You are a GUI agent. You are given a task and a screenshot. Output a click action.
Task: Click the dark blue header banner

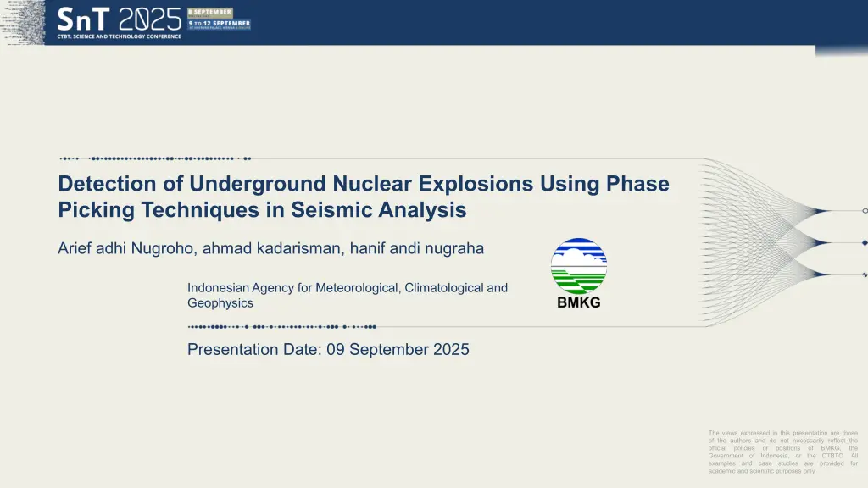509,22
